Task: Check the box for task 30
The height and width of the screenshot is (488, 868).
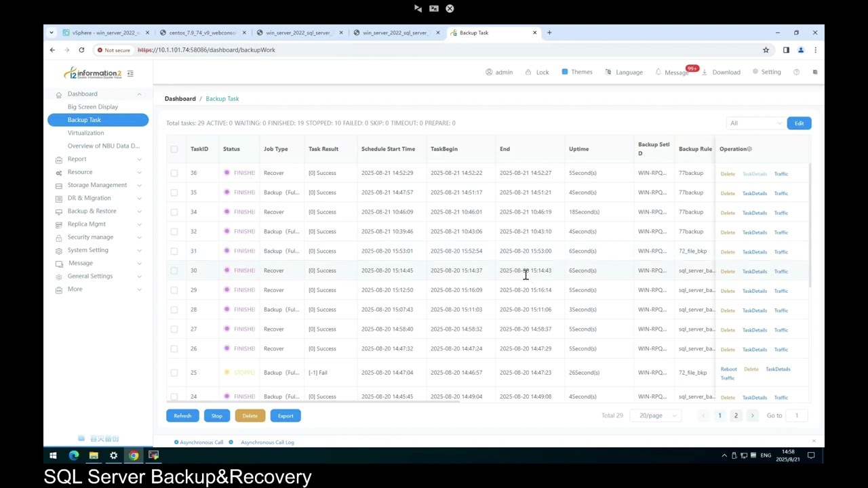Action: [x=174, y=270]
